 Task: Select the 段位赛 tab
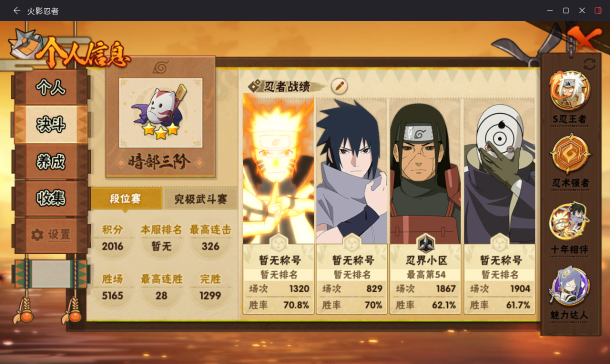(x=126, y=199)
